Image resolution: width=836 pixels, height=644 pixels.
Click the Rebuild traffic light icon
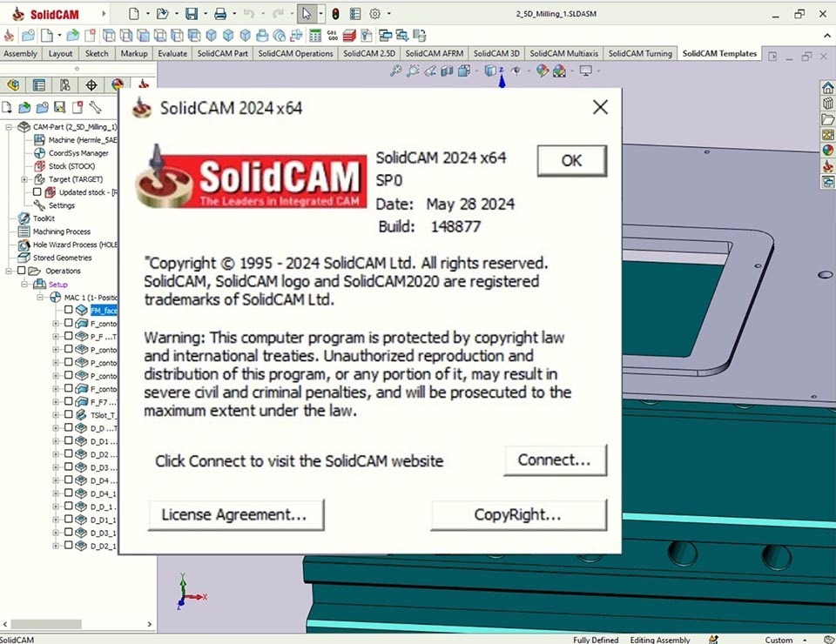(336, 14)
